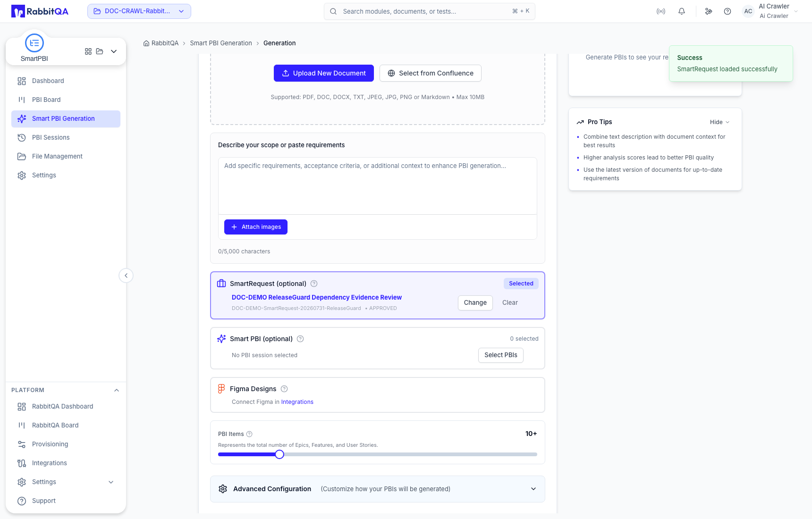Open the notifications bell

click(x=682, y=11)
